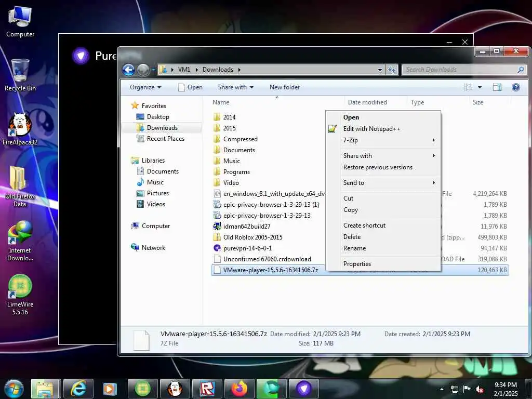Choose Delete from the context menu
Image resolution: width=532 pixels, height=399 pixels.
390,237
